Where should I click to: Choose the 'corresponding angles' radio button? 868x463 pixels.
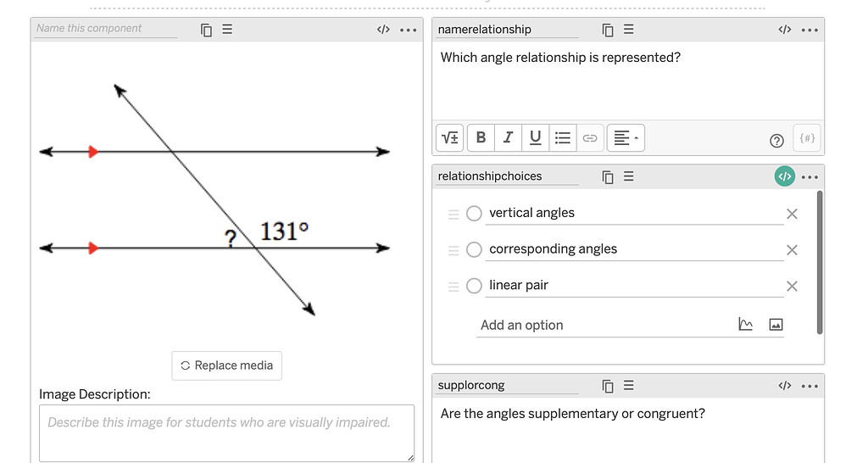pos(475,249)
